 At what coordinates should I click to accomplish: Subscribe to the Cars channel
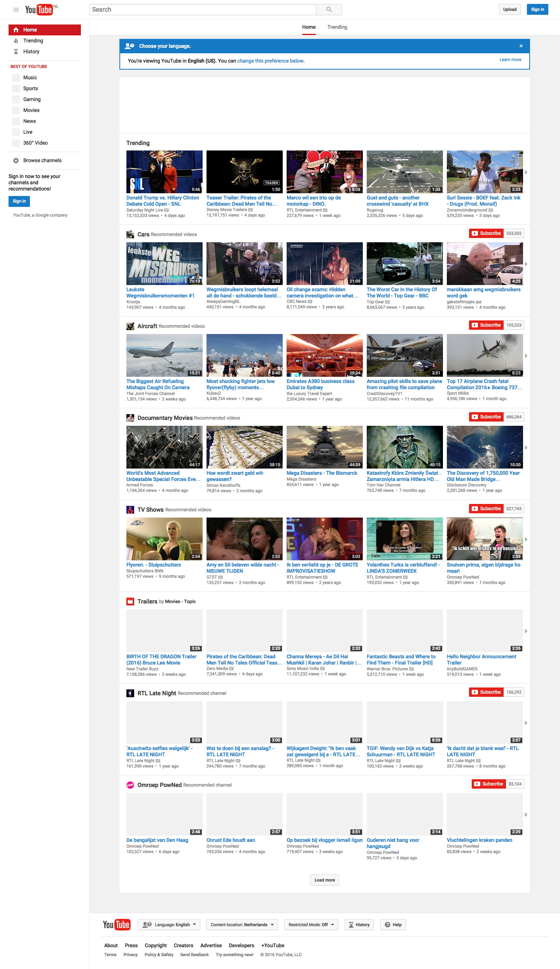[486, 233]
